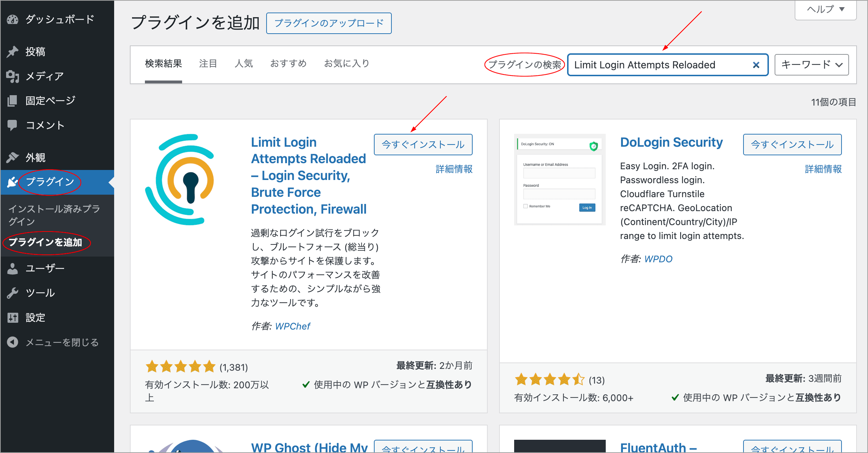868x453 pixels.
Task: Click the star rating for DoLogin Security
Action: point(550,379)
